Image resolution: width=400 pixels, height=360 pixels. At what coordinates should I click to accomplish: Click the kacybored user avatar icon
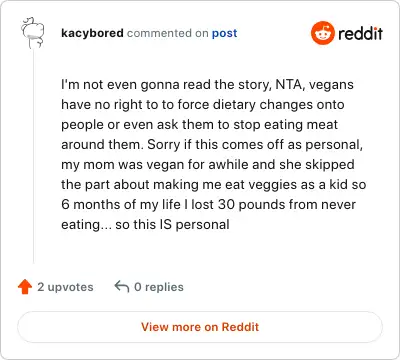tap(32, 32)
